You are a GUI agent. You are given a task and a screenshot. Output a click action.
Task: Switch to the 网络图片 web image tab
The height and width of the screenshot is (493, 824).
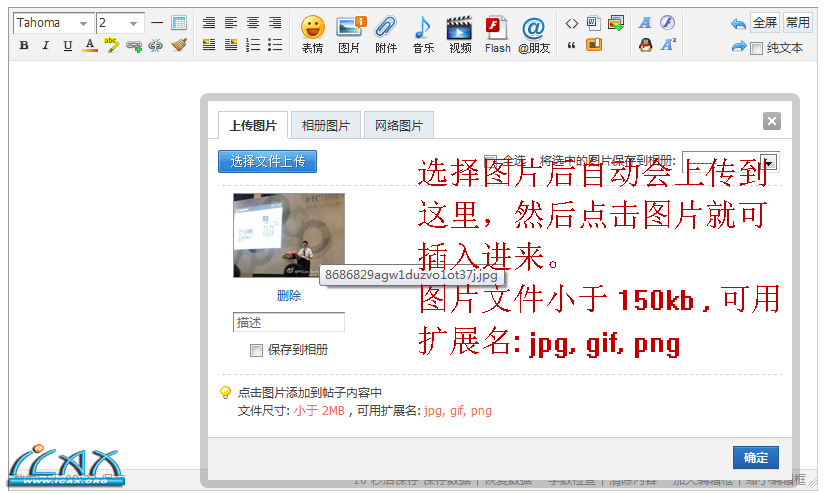(x=399, y=126)
